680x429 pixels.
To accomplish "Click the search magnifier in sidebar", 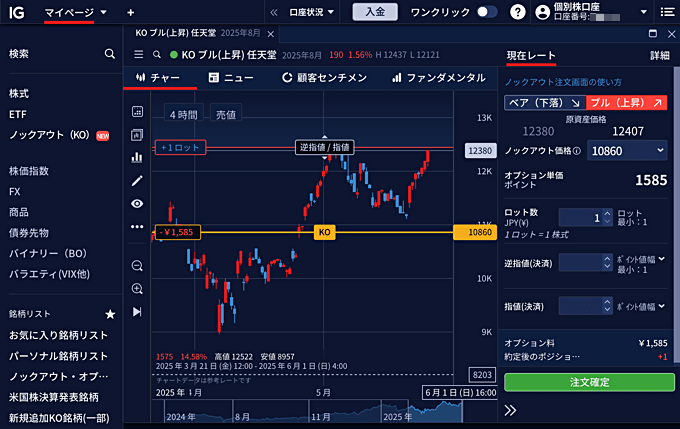I will coord(110,54).
